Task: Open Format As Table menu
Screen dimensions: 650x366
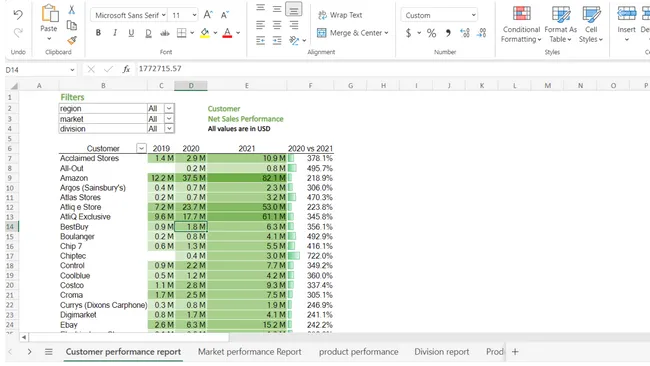Action: click(x=560, y=24)
